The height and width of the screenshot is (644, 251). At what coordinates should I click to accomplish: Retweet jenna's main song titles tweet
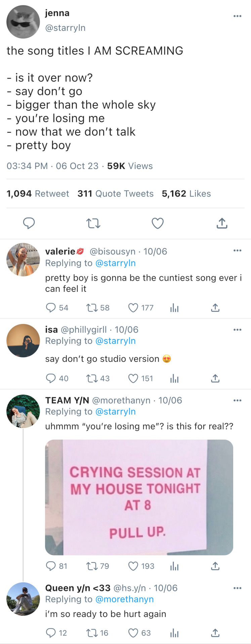click(x=93, y=223)
